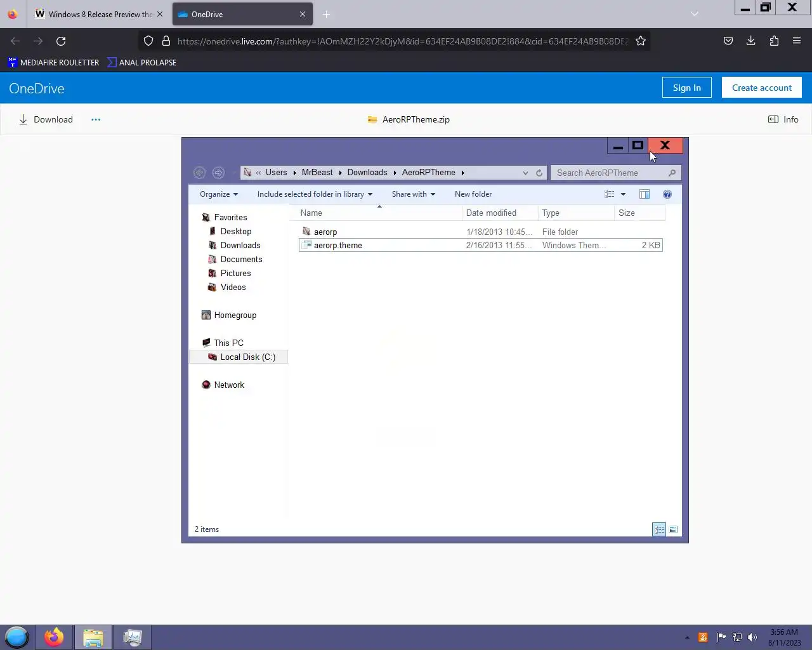Select the aerorp.theme file row
Image resolution: width=812 pixels, height=650 pixels.
(x=481, y=245)
